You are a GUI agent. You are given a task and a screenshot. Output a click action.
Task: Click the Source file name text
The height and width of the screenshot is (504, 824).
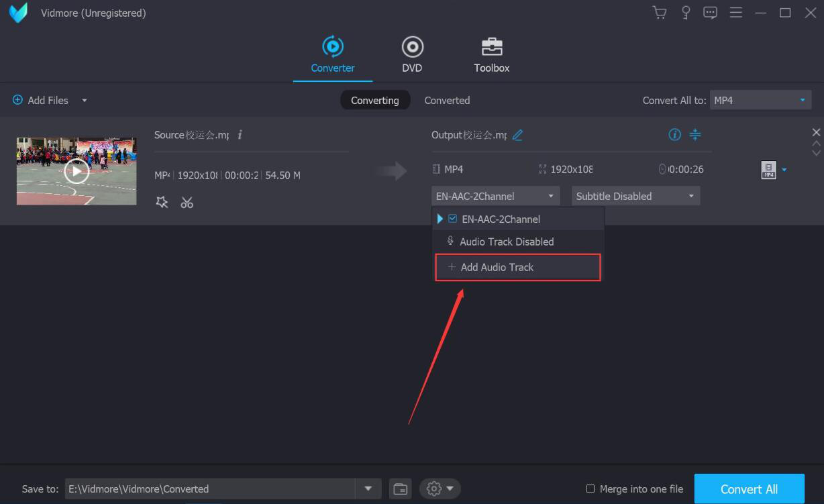pyautogui.click(x=191, y=135)
